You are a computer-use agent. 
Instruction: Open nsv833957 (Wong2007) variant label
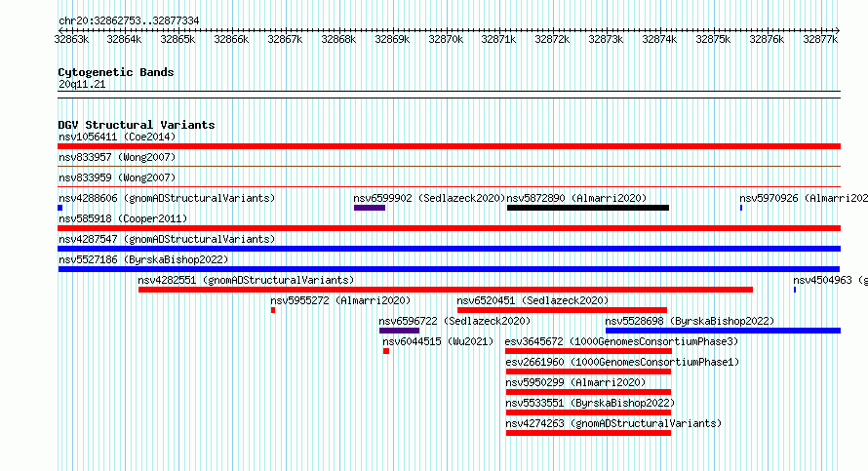117,157
